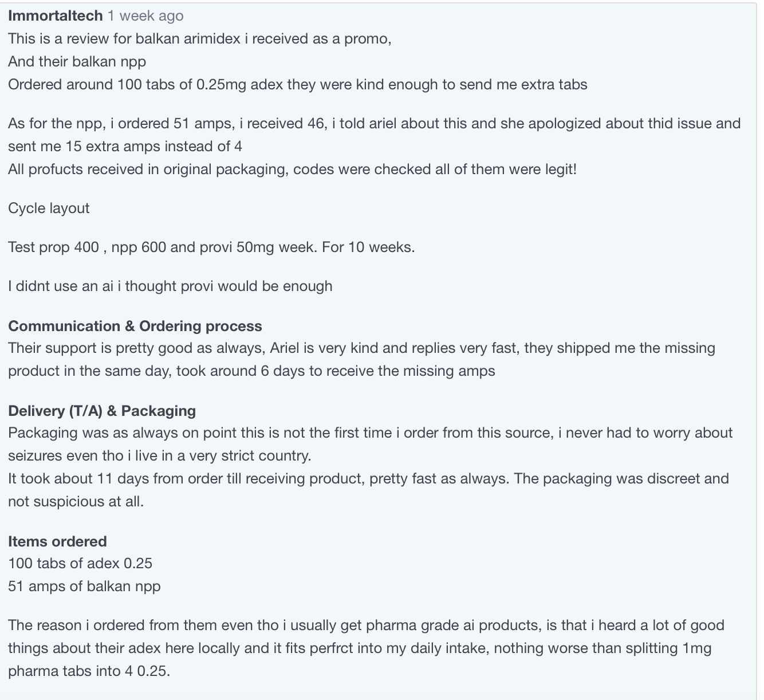
Task: Click the line "I didnt use an ai"
Action: click(170, 286)
